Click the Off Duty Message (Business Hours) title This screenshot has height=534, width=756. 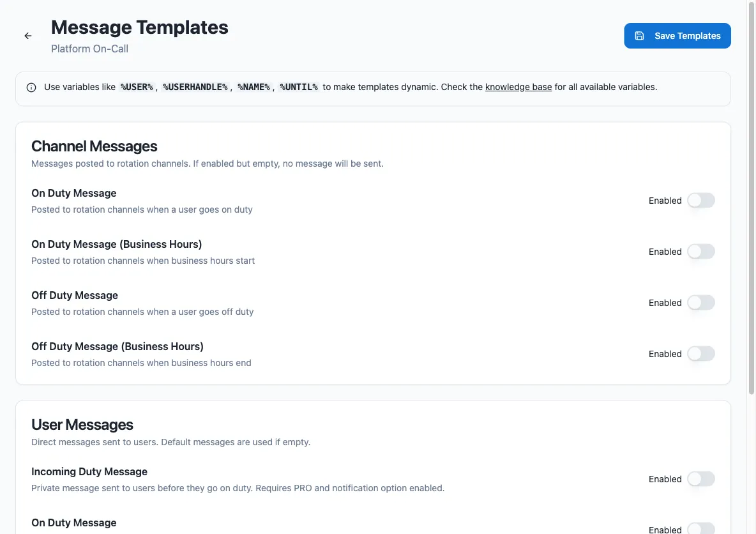[117, 346]
